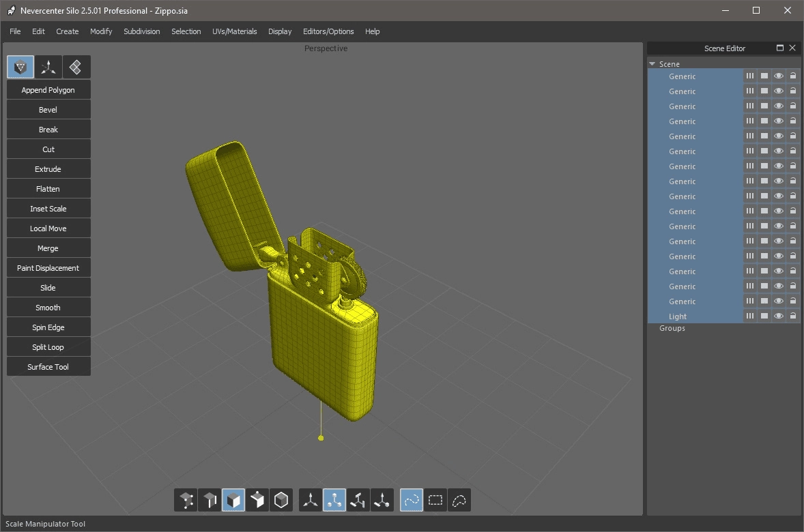Click the Merge button
Image resolution: width=804 pixels, height=532 pixels.
48,248
